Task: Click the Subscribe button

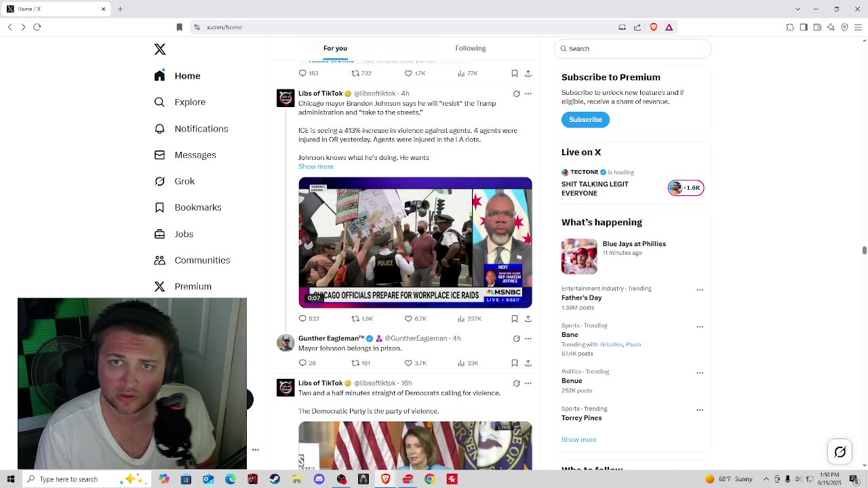Action: pyautogui.click(x=585, y=119)
